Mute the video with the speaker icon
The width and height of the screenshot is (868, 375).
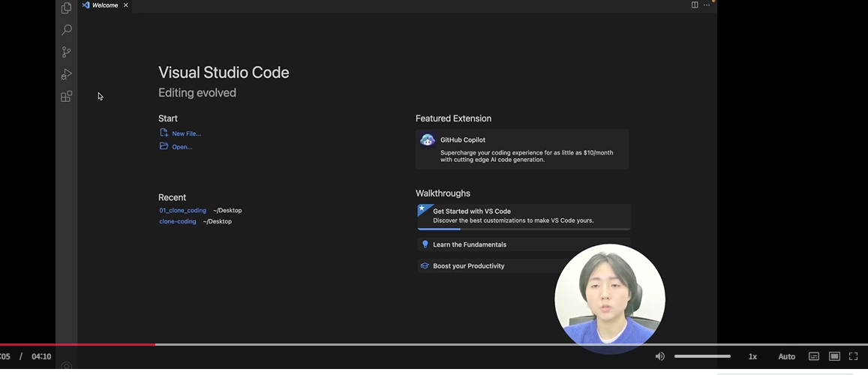660,356
